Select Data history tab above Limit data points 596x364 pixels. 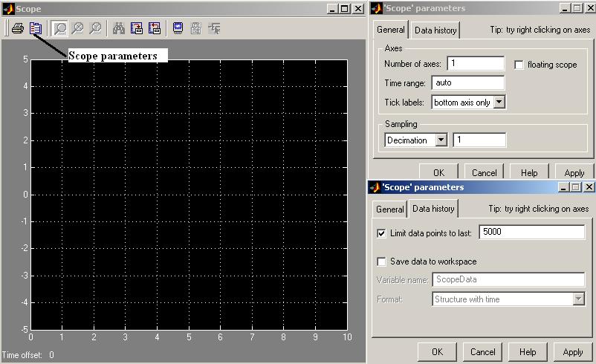[433, 209]
